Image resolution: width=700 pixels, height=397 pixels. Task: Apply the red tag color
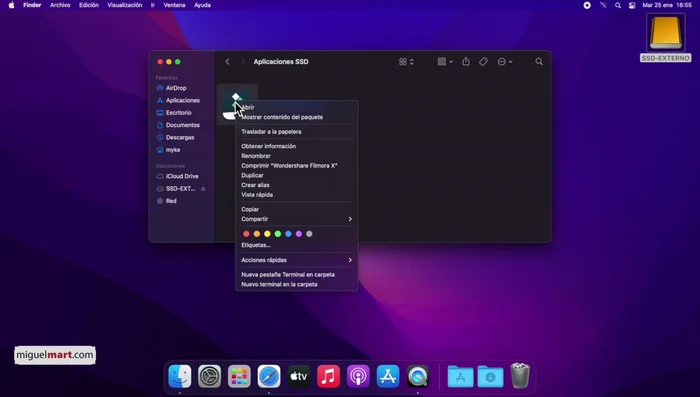pos(246,234)
